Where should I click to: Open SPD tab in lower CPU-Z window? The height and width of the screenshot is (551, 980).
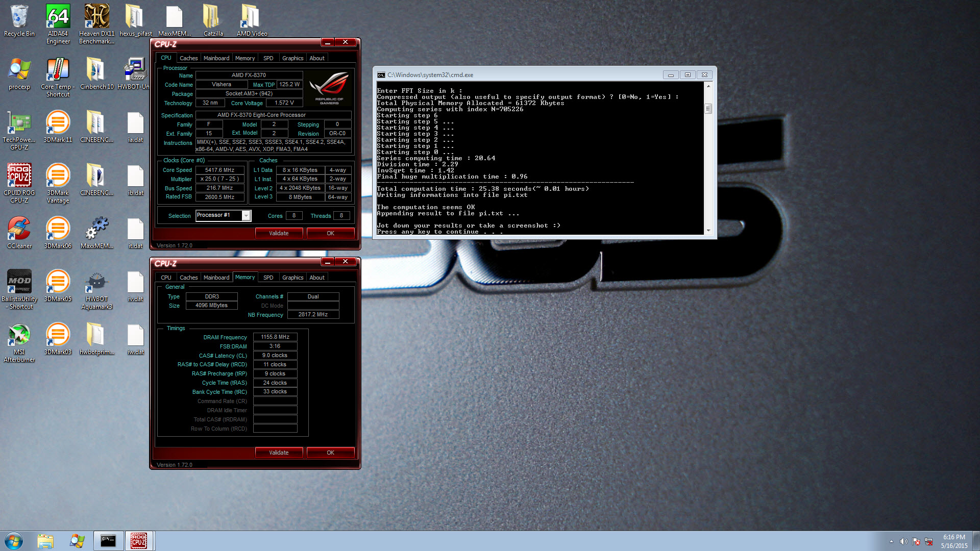268,278
